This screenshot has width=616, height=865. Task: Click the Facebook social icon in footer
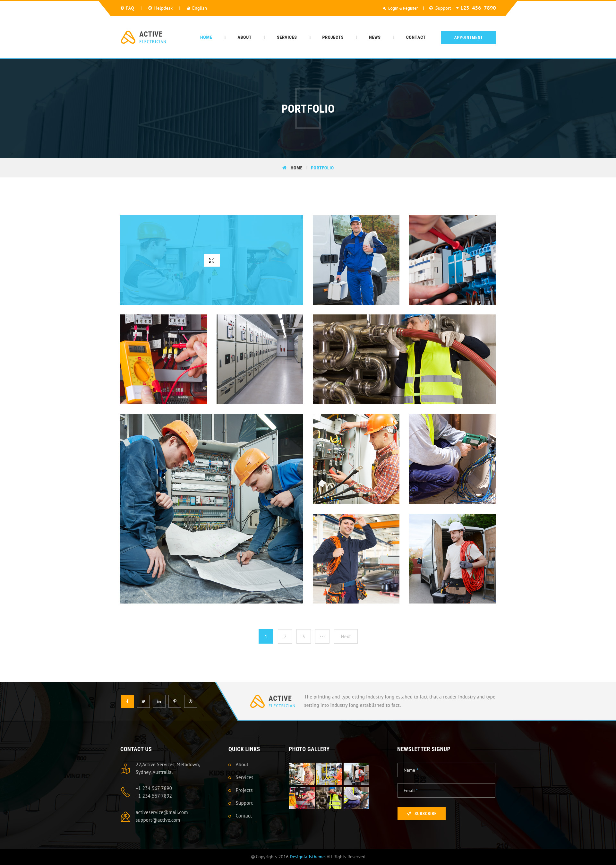127,701
